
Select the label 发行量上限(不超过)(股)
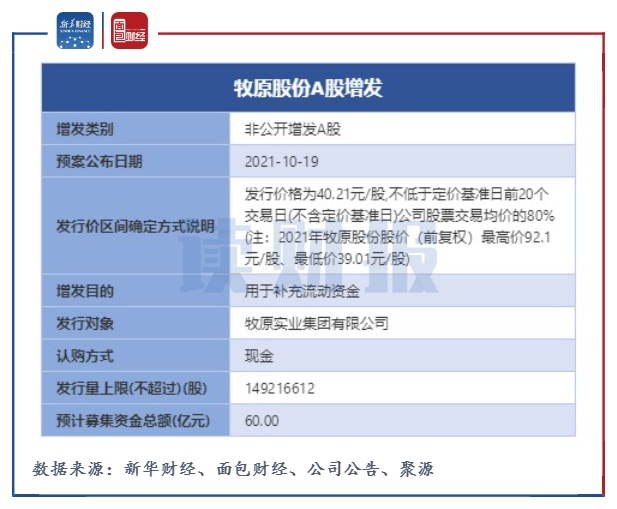pos(132,388)
